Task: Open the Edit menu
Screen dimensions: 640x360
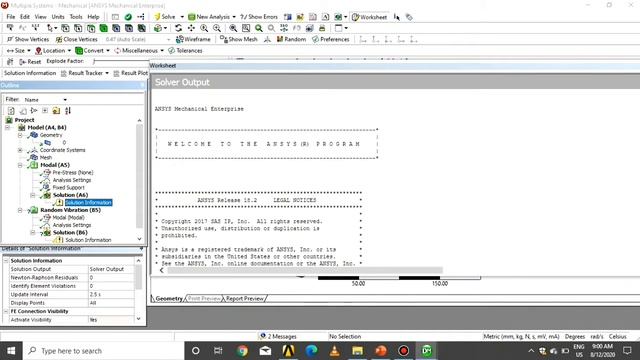Action: pyautogui.click(x=25, y=17)
